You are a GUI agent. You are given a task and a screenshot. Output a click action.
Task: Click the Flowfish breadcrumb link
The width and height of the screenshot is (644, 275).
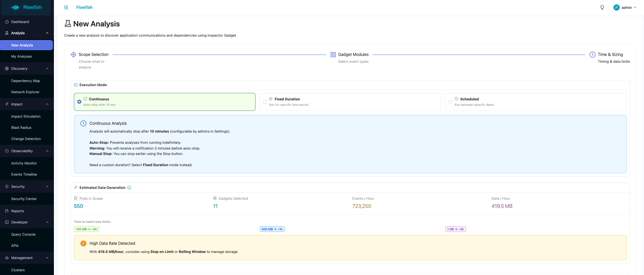tap(84, 7)
